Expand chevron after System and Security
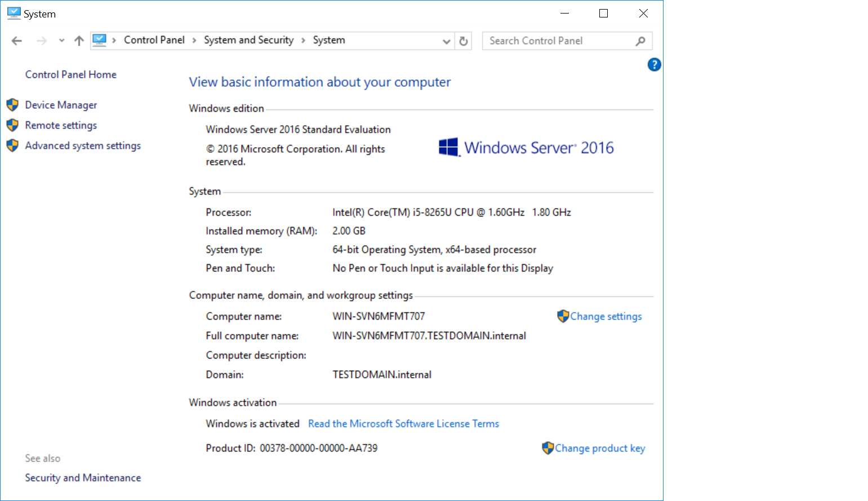This screenshot has width=868, height=501. click(303, 41)
